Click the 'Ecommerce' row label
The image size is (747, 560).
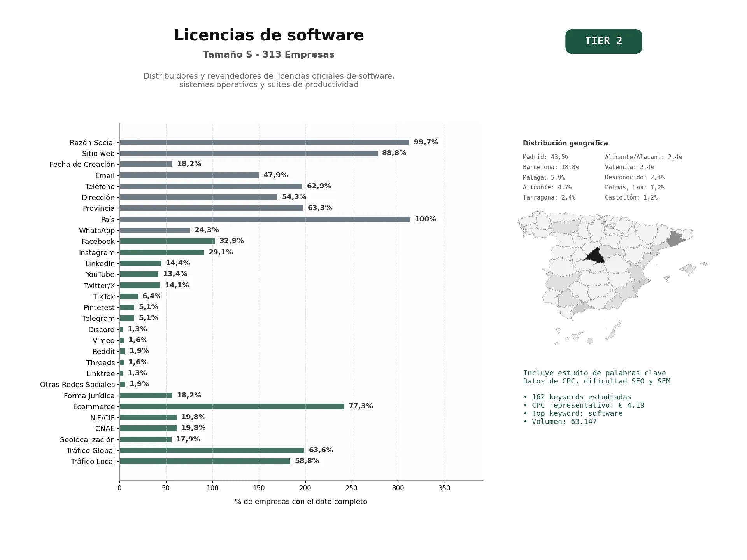[x=94, y=407]
